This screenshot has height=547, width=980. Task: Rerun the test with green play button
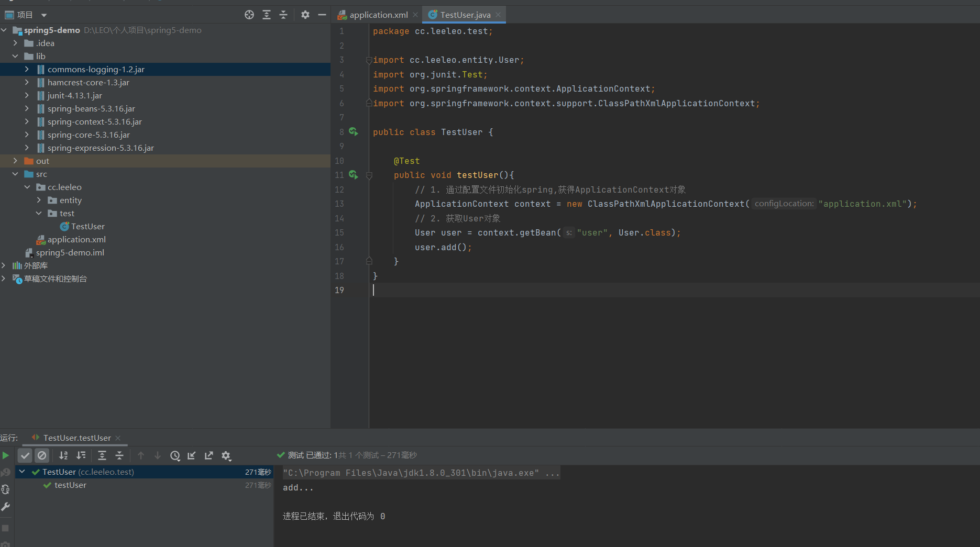6,455
